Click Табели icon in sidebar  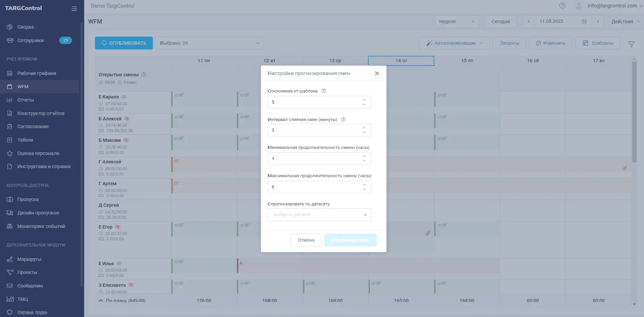[x=10, y=140]
